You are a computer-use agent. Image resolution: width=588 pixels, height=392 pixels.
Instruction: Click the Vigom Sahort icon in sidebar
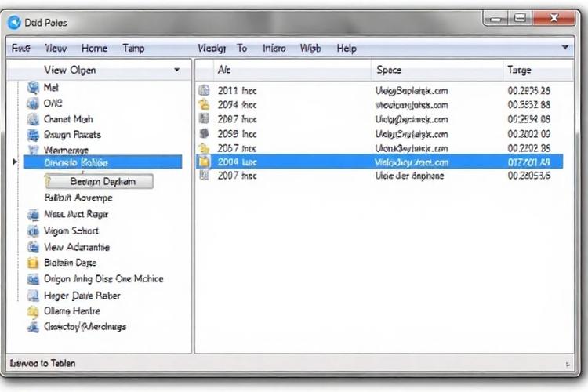[x=33, y=231]
